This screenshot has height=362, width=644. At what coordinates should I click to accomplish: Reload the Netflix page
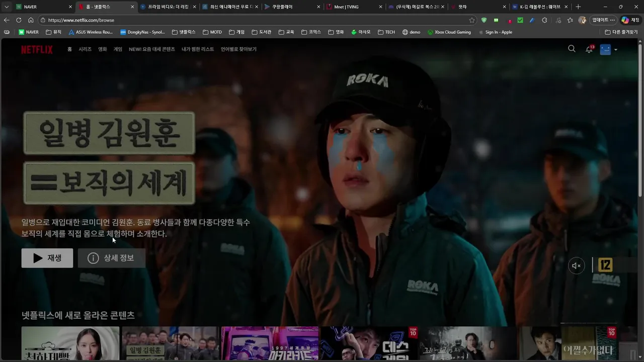coord(19,20)
